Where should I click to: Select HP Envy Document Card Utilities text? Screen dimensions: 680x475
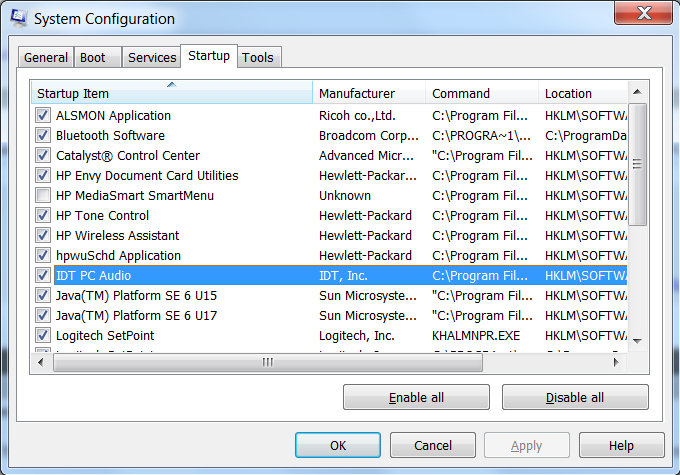(x=147, y=175)
